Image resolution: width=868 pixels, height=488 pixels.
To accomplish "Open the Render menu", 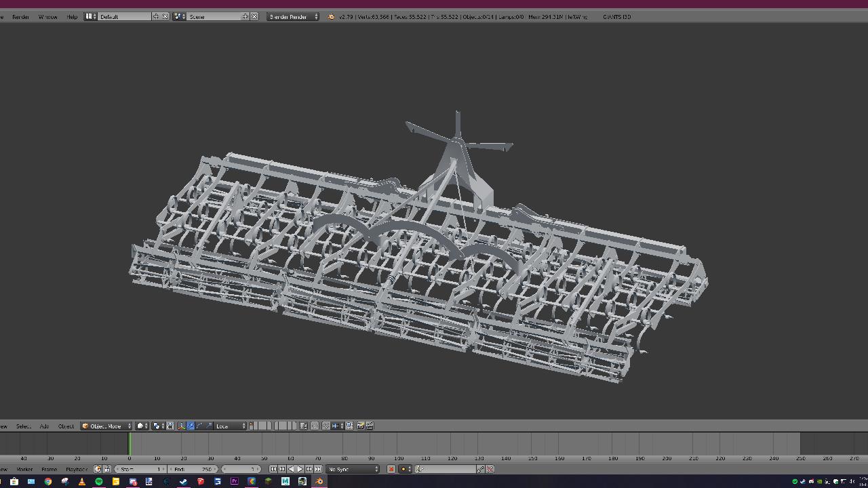I will tap(20, 16).
